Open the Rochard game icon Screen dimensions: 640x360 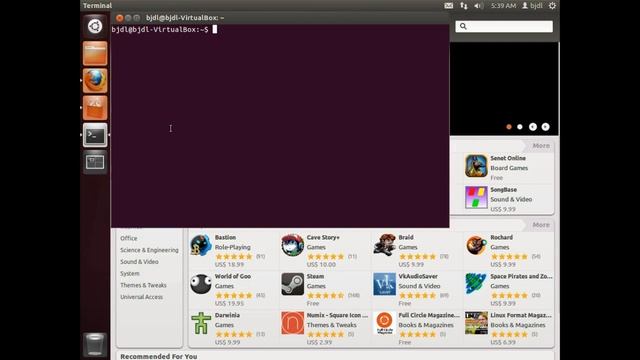pos(476,245)
